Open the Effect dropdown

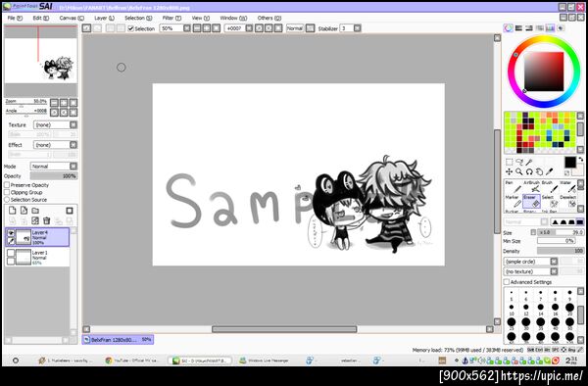[x=55, y=145]
